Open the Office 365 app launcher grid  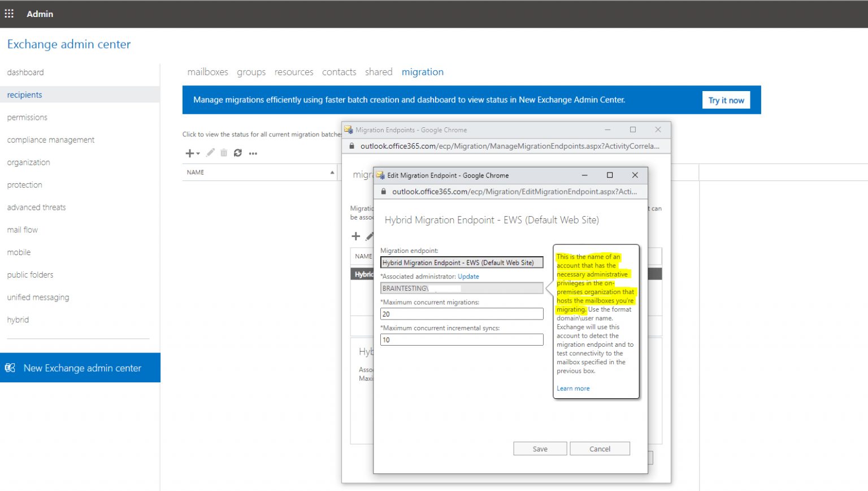click(x=9, y=14)
